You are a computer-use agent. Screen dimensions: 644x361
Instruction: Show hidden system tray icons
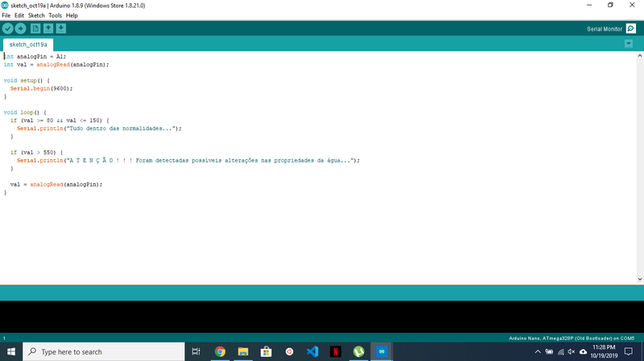pyautogui.click(x=538, y=351)
